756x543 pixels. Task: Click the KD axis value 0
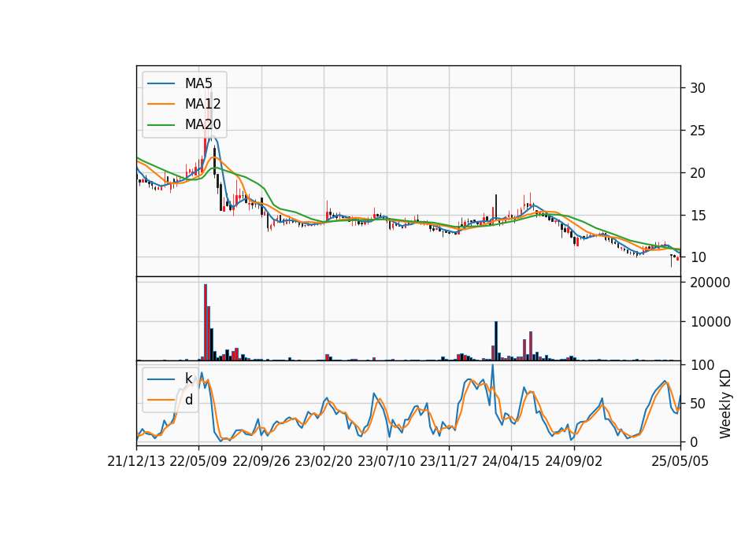(x=694, y=442)
